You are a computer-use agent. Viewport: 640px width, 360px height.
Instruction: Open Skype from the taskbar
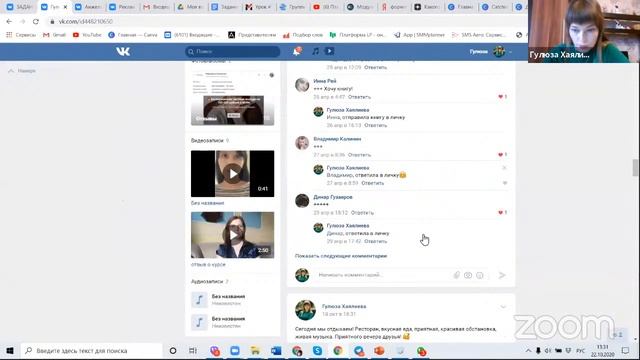click(x=317, y=351)
